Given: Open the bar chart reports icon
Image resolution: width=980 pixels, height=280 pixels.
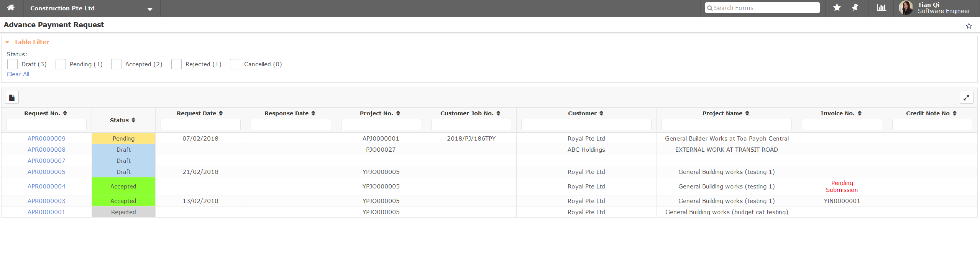Looking at the screenshot, I should click(x=882, y=8).
